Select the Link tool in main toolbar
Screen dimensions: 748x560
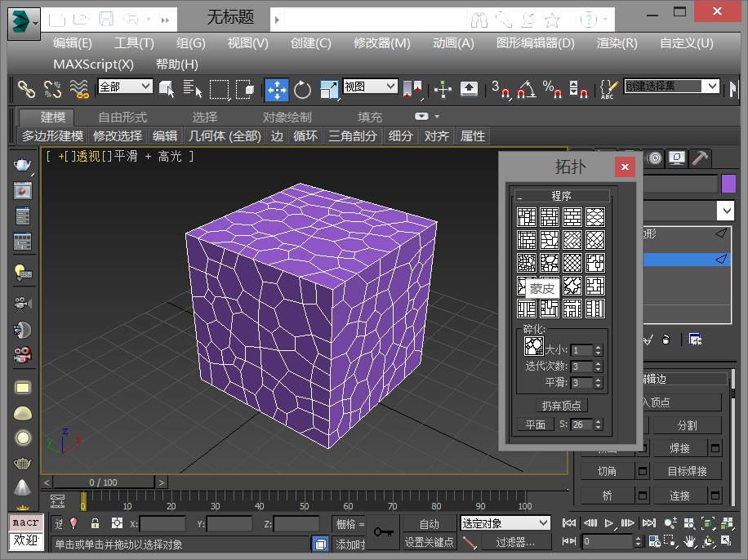[x=26, y=89]
